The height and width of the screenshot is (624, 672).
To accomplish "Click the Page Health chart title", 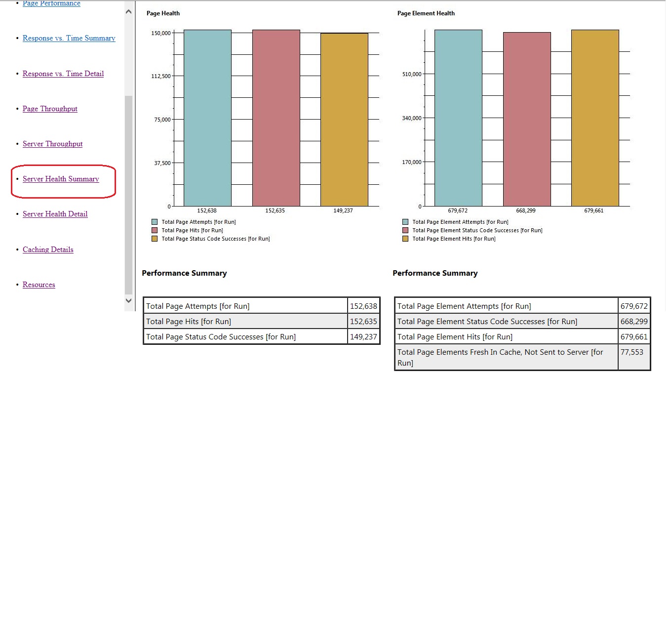I will pos(163,13).
